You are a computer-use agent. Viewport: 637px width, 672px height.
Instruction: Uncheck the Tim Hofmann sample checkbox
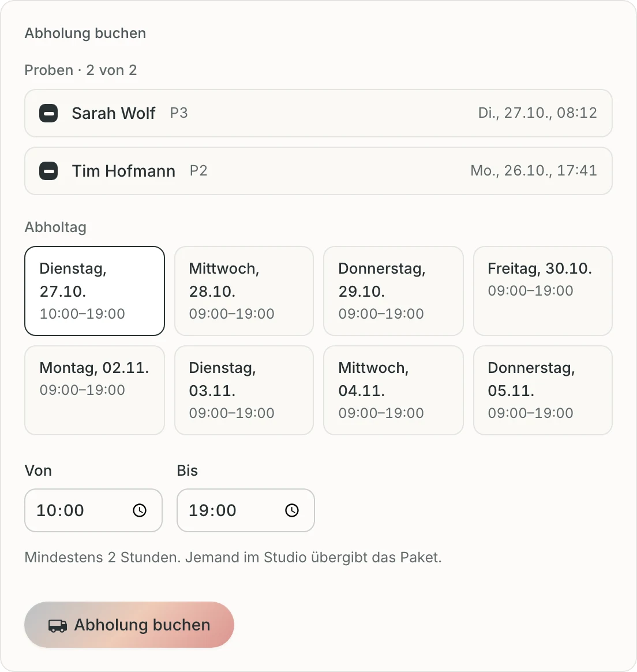coord(48,171)
